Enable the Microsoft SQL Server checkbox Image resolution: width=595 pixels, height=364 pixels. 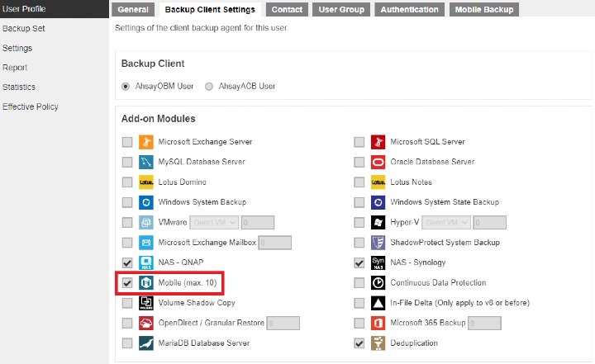coord(359,142)
